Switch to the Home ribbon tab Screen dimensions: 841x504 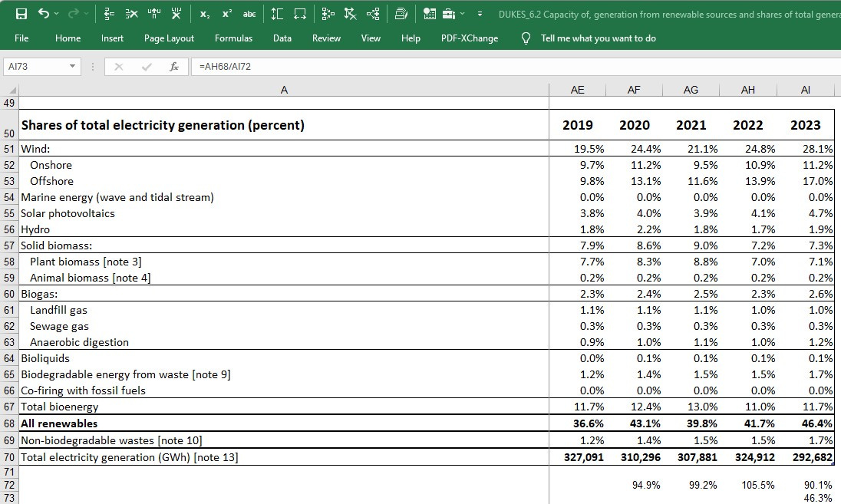[68, 38]
